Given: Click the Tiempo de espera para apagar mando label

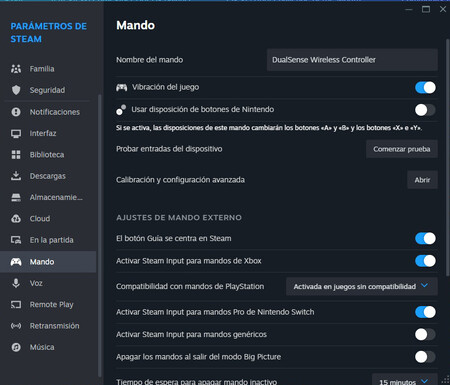Looking at the screenshot, I should (196, 382).
